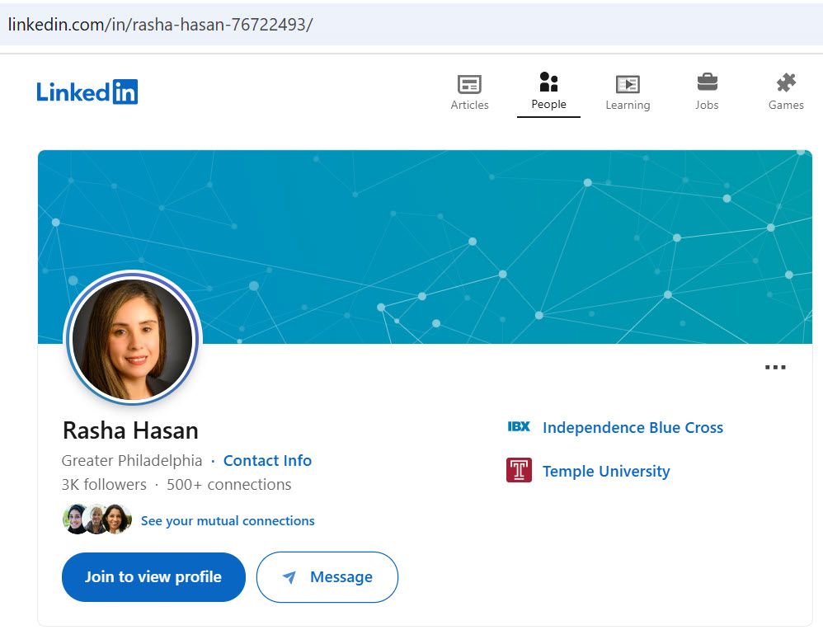The height and width of the screenshot is (644, 823).
Task: Open the Learning section icon
Action: (x=628, y=83)
